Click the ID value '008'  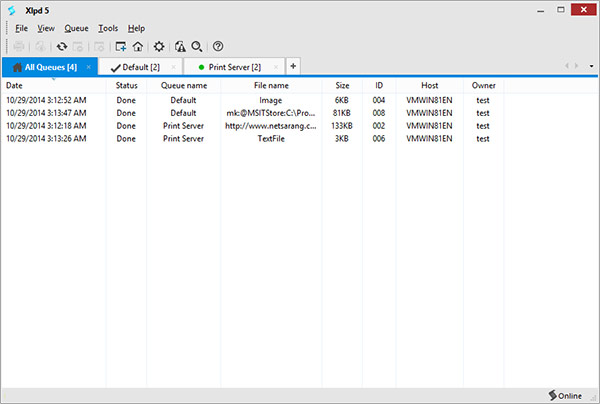379,113
